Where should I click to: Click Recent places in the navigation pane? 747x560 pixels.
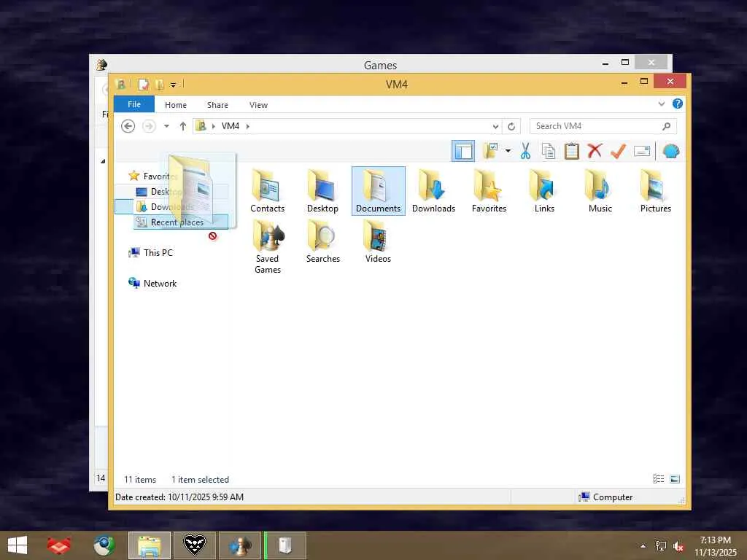[177, 222]
